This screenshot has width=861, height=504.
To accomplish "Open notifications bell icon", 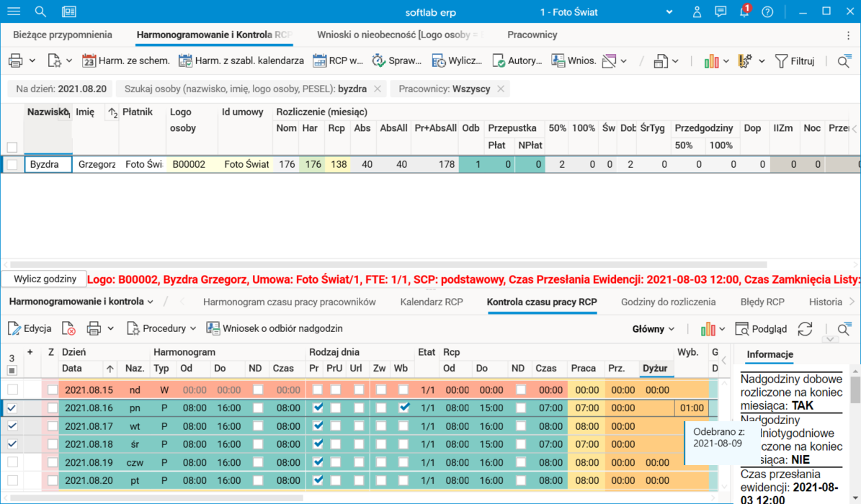I will click(744, 12).
